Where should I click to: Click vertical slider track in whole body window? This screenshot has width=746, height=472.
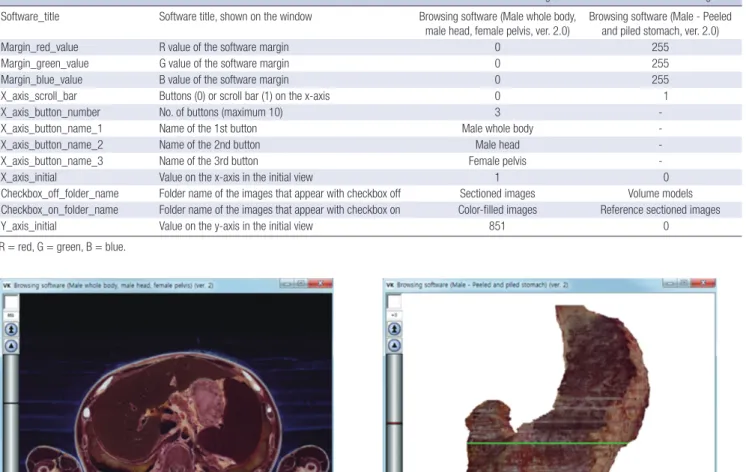point(11,413)
